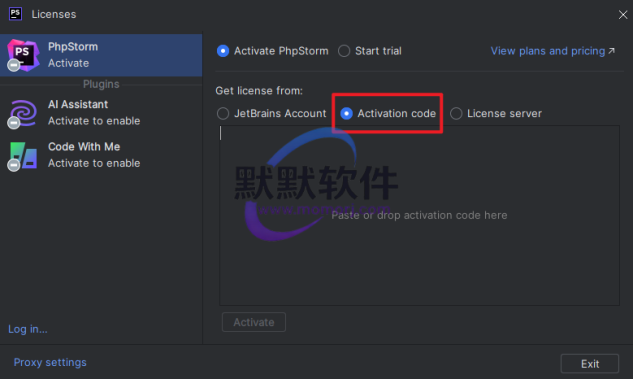Viewport: 633px width, 379px height.
Task: Choose the Start trial radio option
Action: pyautogui.click(x=344, y=51)
